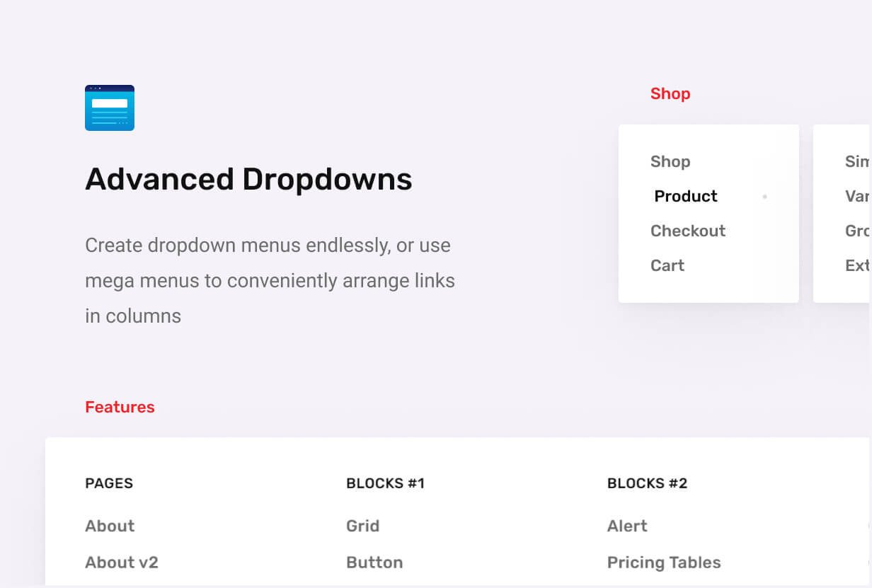Open the red Shop menu label

(x=670, y=93)
